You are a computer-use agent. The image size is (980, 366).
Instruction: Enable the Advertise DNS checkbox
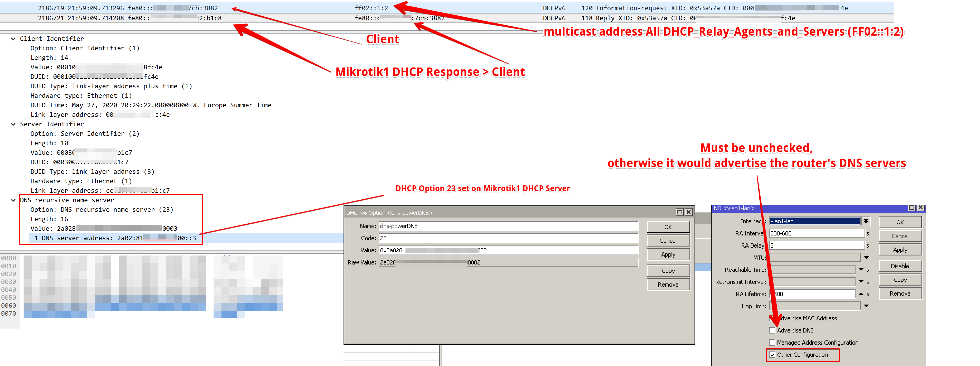[x=772, y=330]
